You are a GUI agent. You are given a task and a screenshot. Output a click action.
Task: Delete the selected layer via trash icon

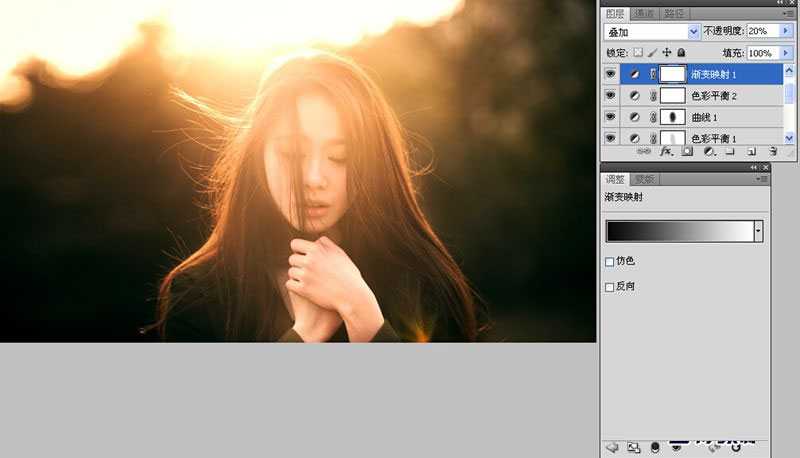pyautogui.click(x=774, y=152)
